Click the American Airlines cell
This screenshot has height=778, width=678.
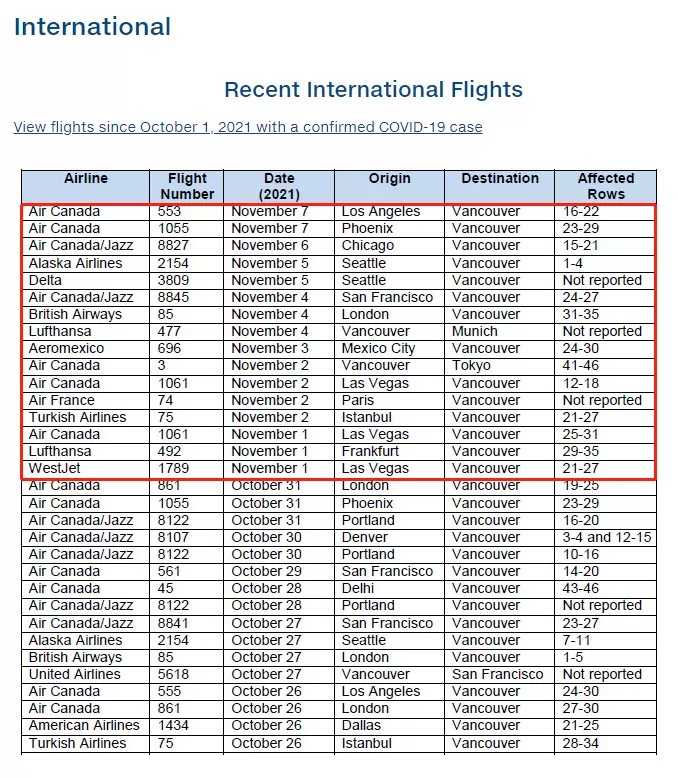point(85,725)
